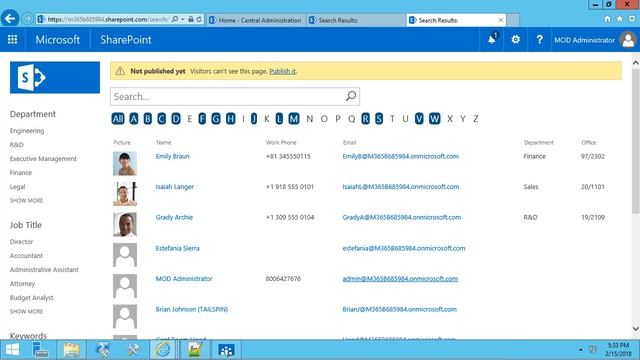
Task: Filter people by All
Action: [118, 118]
